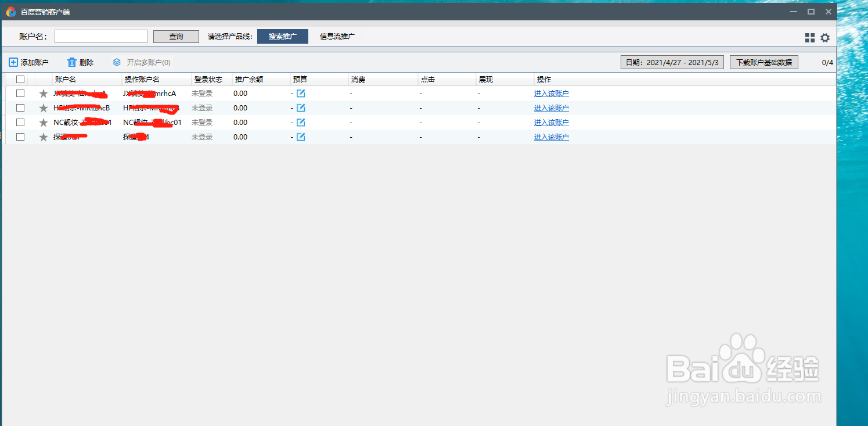Click the add account plus icon
This screenshot has width=868, height=426.
[x=13, y=62]
